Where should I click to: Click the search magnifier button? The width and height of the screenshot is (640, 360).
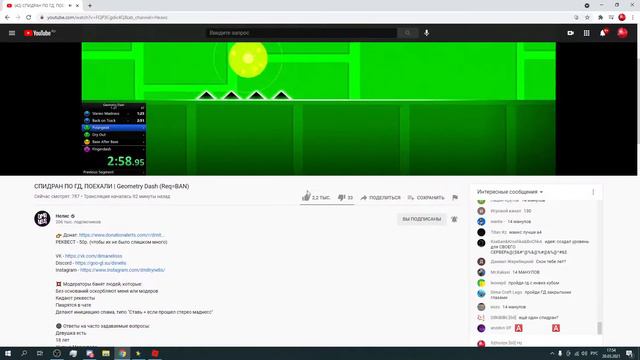tap(407, 33)
